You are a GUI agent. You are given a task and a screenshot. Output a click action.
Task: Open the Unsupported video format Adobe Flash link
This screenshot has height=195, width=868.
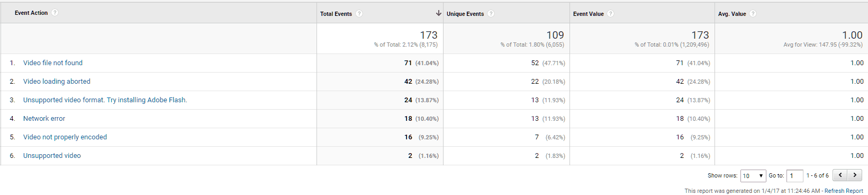click(105, 100)
